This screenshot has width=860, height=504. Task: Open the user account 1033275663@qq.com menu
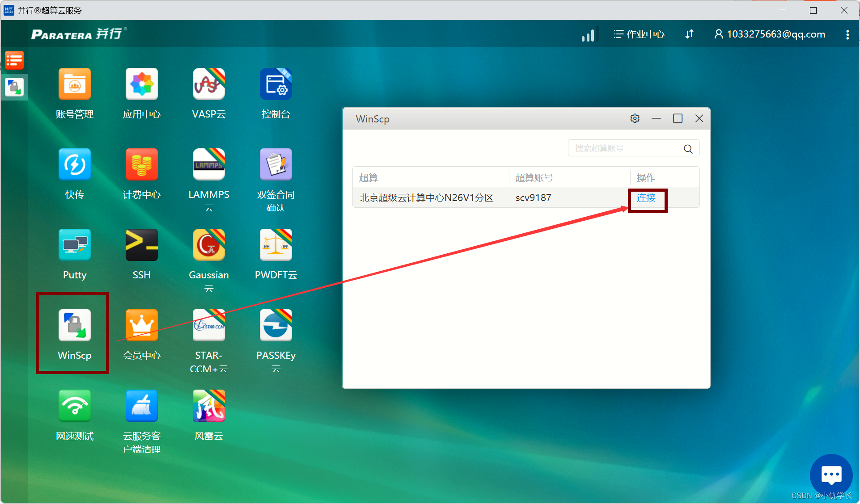[770, 34]
